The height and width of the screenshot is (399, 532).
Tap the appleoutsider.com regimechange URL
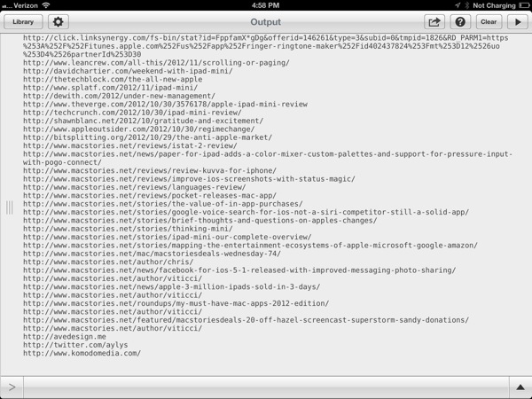pos(139,129)
